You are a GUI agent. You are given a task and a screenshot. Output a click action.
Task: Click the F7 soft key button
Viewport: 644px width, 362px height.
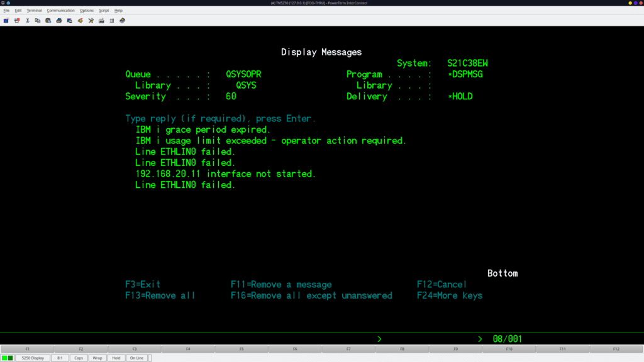coord(348,349)
